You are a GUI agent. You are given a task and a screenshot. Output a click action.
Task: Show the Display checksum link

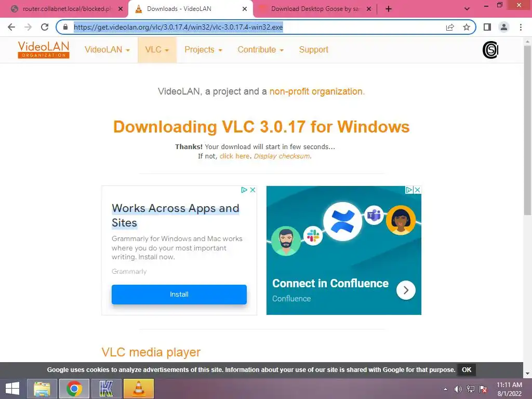click(x=282, y=156)
